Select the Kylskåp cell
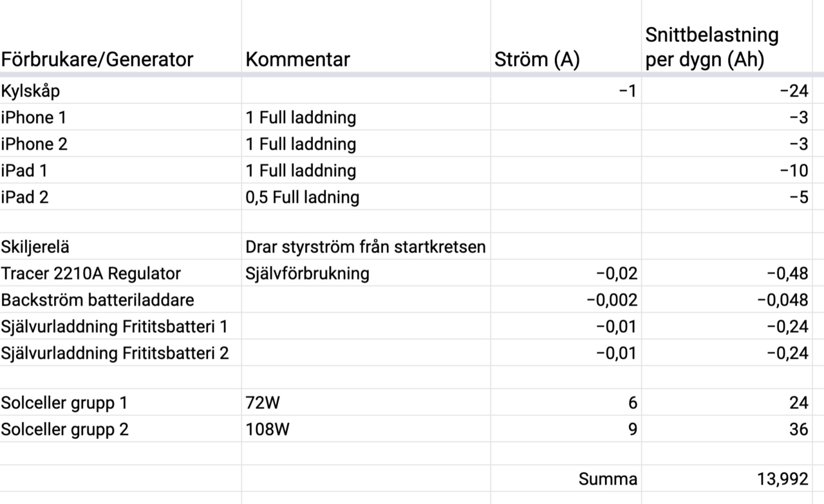This screenshot has width=824, height=504. point(120,91)
